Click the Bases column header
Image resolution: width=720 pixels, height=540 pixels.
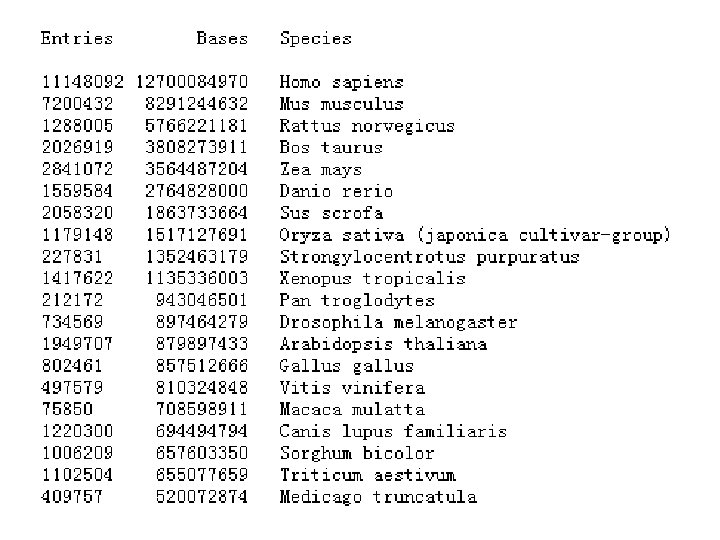[x=221, y=39]
